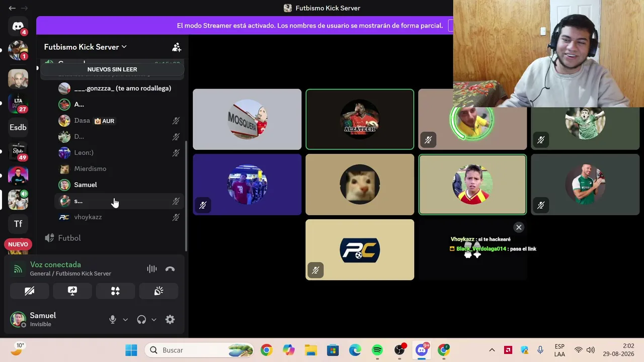Open the soundboard
Viewport: 644px width, 362px height.
(x=158, y=291)
